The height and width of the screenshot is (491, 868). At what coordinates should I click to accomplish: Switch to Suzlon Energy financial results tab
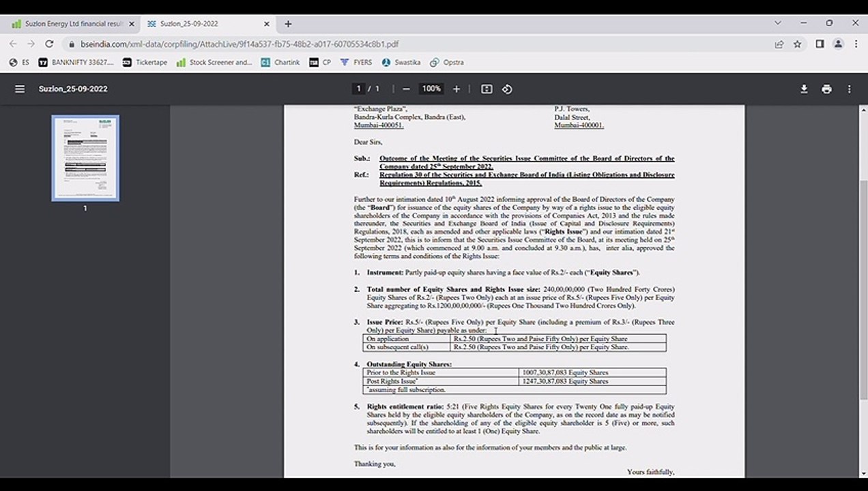click(72, 23)
